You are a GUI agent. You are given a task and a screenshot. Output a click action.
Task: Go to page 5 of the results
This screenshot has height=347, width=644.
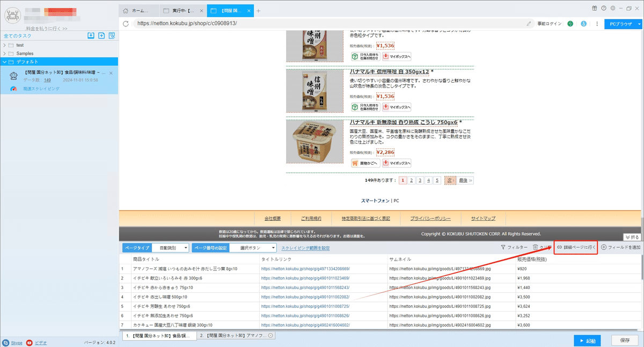[437, 180]
